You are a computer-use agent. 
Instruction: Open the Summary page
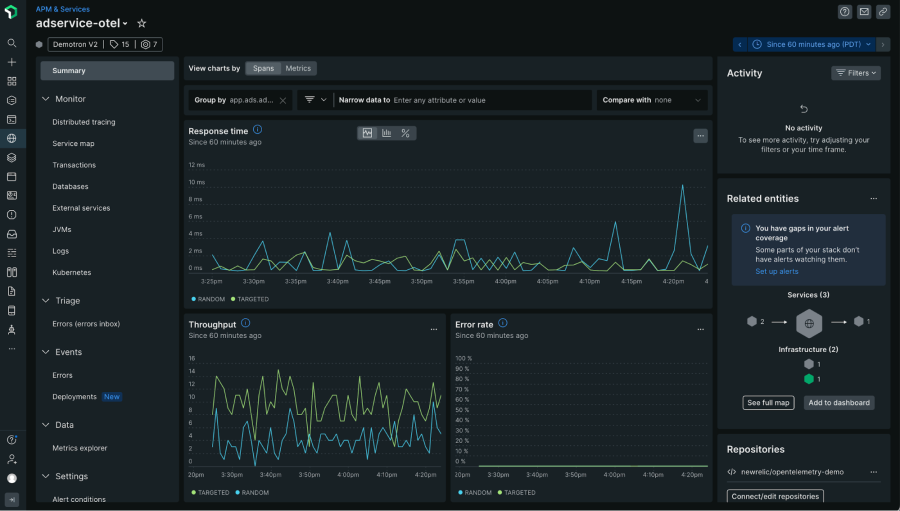click(107, 71)
